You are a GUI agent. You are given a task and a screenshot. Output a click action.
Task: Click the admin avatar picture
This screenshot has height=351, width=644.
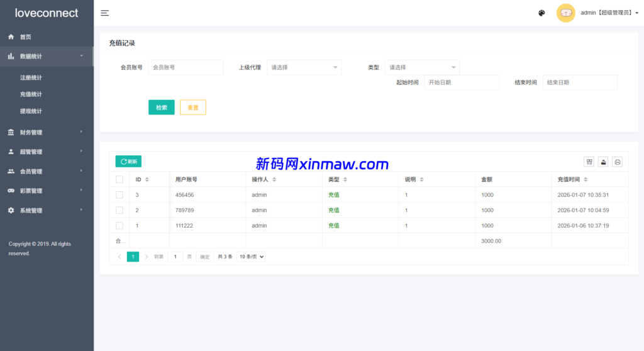pyautogui.click(x=565, y=13)
